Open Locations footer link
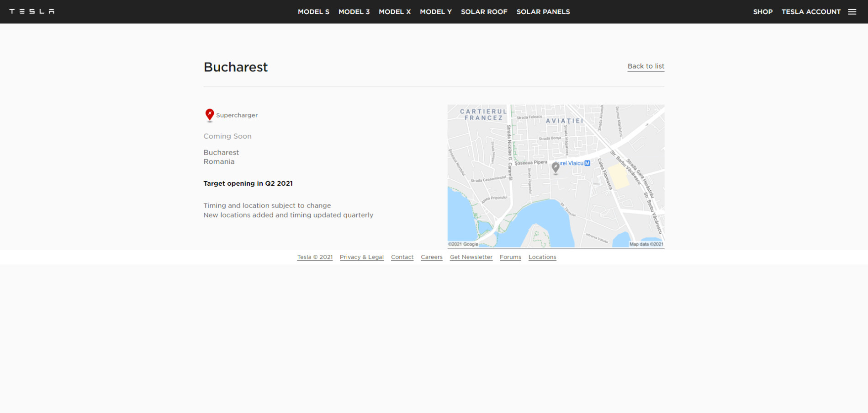This screenshot has height=413, width=868. click(542, 257)
